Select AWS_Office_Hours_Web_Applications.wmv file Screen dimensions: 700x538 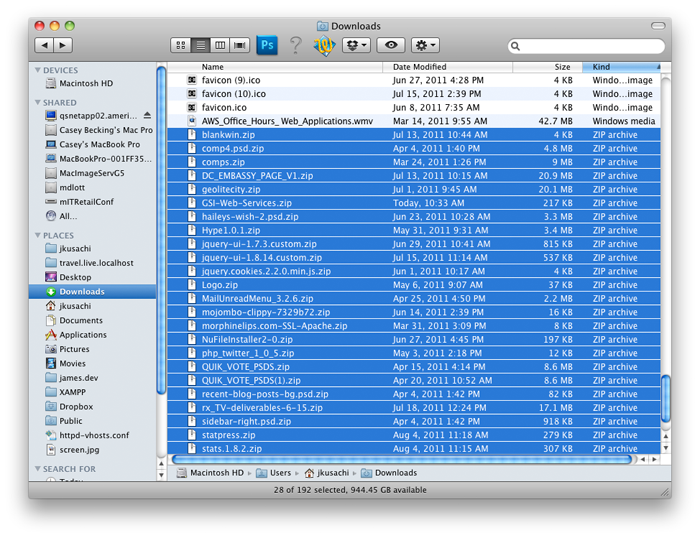414,121
